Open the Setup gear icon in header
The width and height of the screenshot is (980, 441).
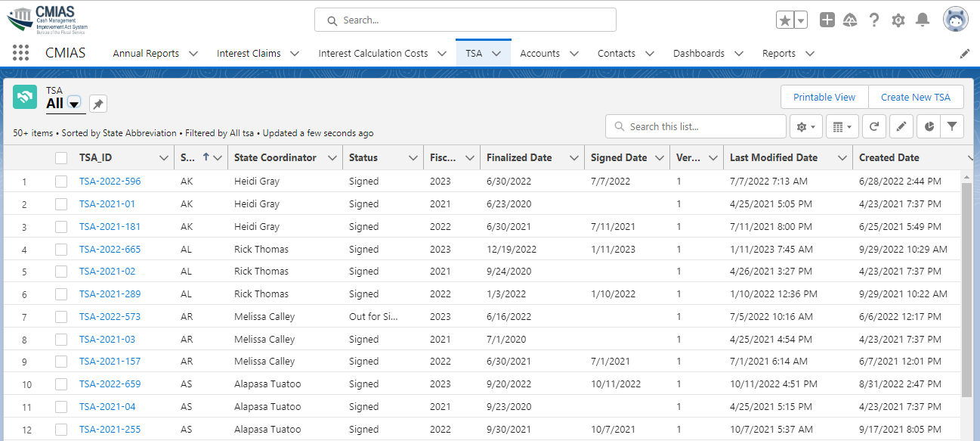[x=898, y=20]
